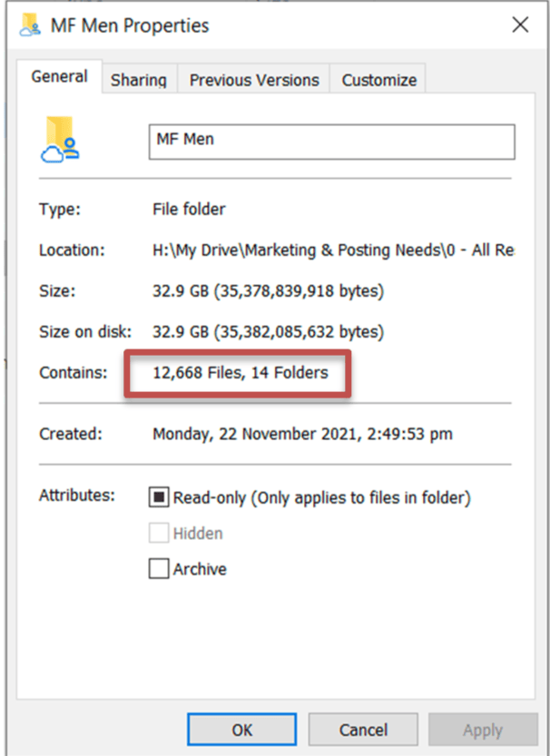Click the Size on disk: label
The image size is (550, 756).
tap(85, 332)
